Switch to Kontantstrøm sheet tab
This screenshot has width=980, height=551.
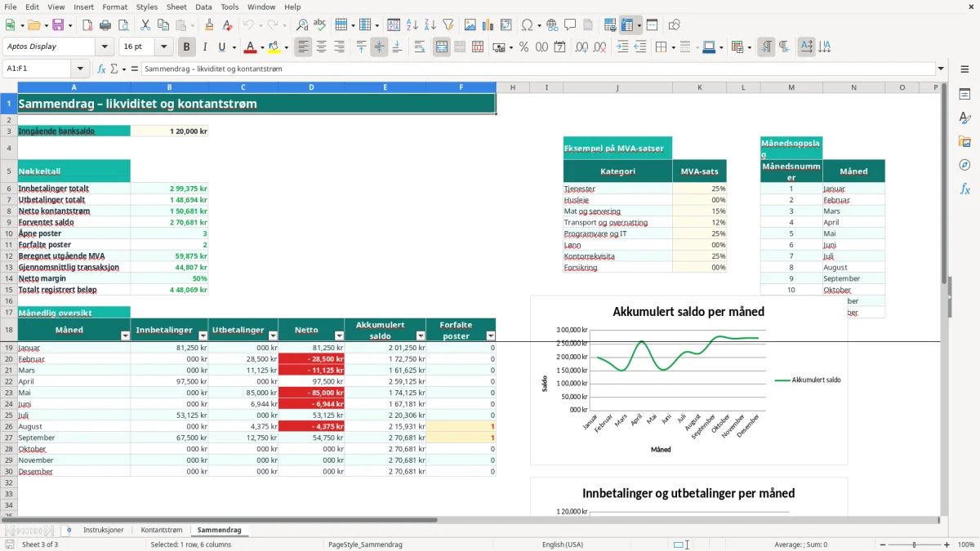pyautogui.click(x=162, y=531)
